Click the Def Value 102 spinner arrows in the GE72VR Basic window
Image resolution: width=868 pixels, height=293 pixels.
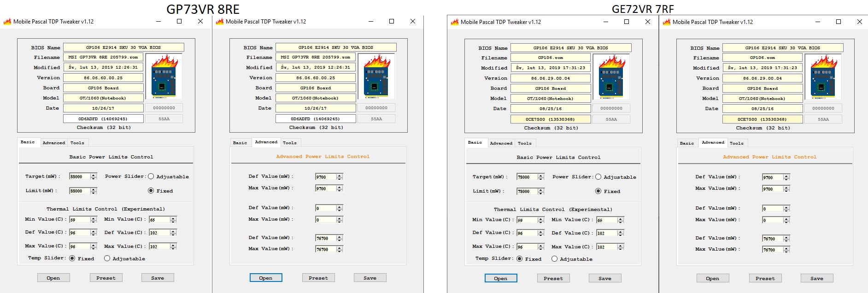(x=621, y=233)
